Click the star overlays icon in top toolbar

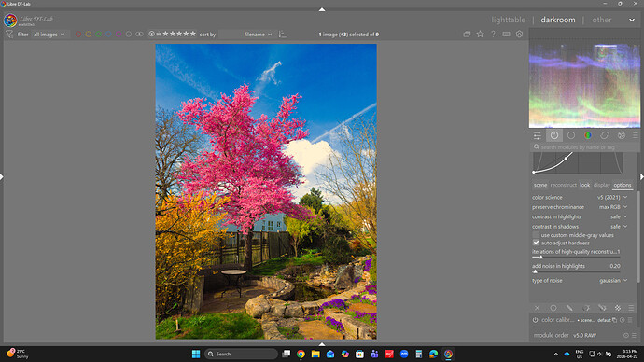click(x=480, y=35)
